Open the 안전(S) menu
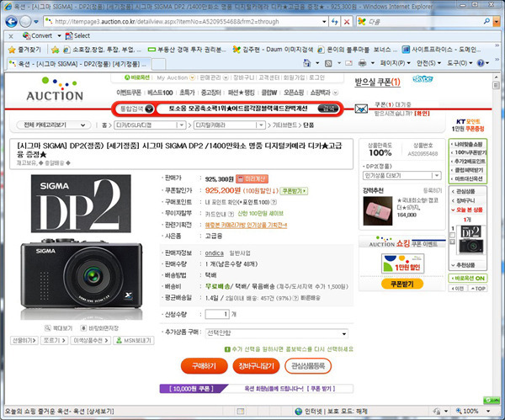Viewport: 505px width, 420px height. click(428, 63)
